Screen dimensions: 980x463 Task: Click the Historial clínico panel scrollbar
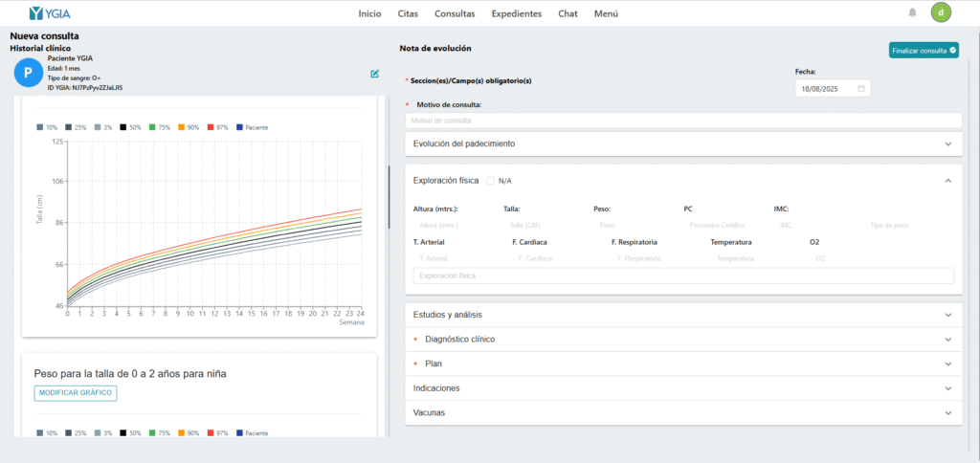[389, 197]
